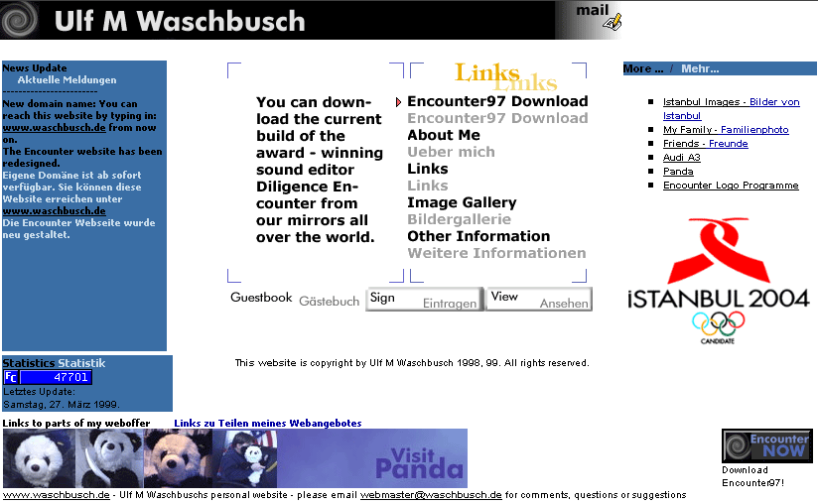The width and height of the screenshot is (818, 504).
Task: Click the Encounter NOW download badge
Action: (x=766, y=445)
